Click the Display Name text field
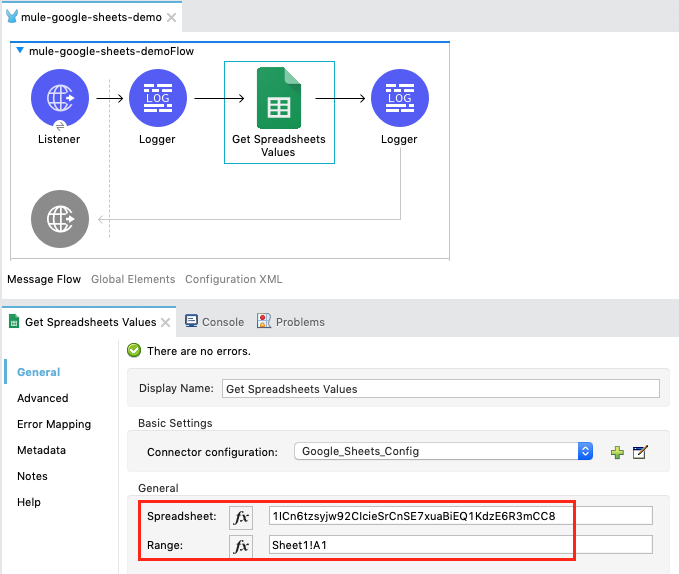Viewport: 679px width, 574px height. 440,389
